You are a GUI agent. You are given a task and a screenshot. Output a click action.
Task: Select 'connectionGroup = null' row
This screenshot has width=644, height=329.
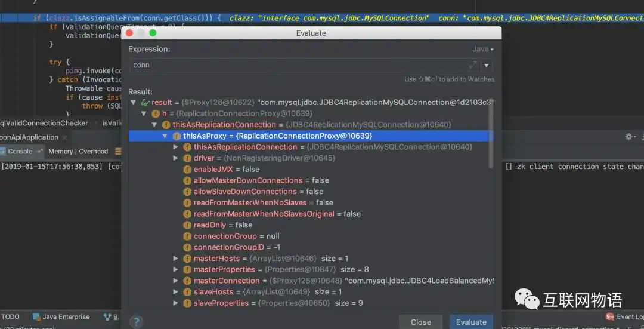pyautogui.click(x=311, y=236)
